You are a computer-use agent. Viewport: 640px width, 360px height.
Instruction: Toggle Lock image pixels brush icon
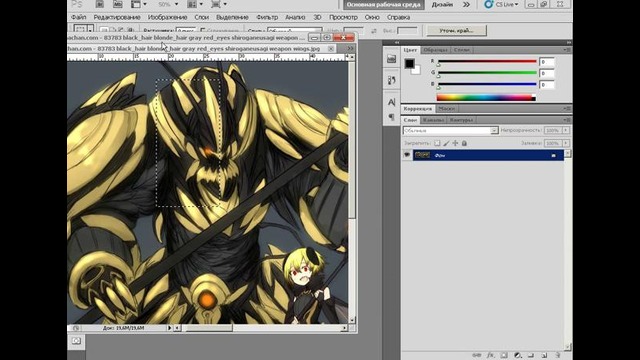tap(446, 143)
